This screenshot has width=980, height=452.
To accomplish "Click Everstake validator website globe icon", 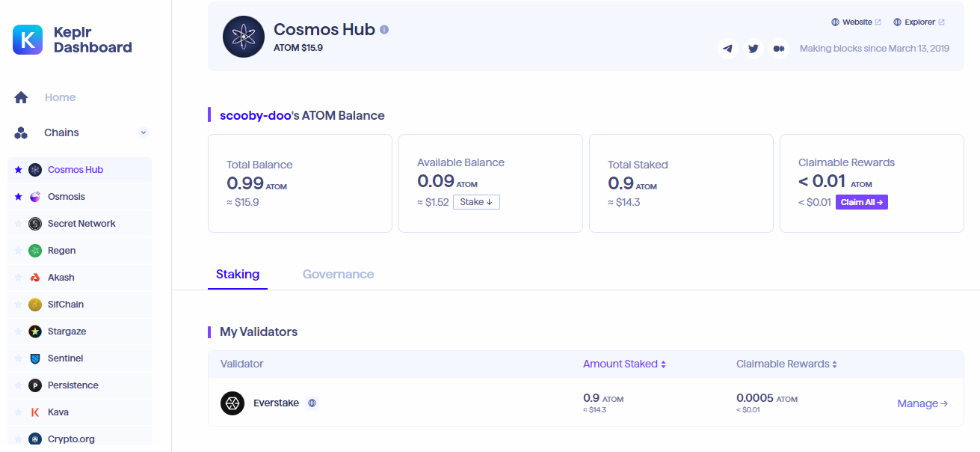I will click(312, 403).
